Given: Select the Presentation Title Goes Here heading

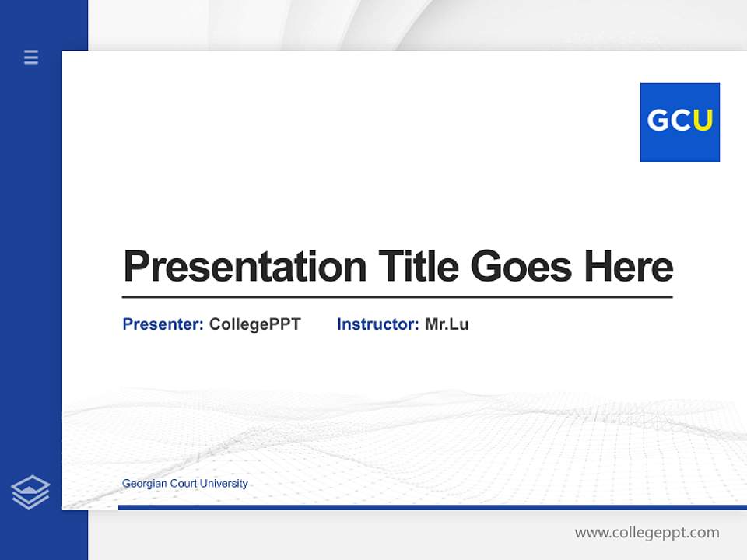Looking at the screenshot, I should [x=398, y=268].
